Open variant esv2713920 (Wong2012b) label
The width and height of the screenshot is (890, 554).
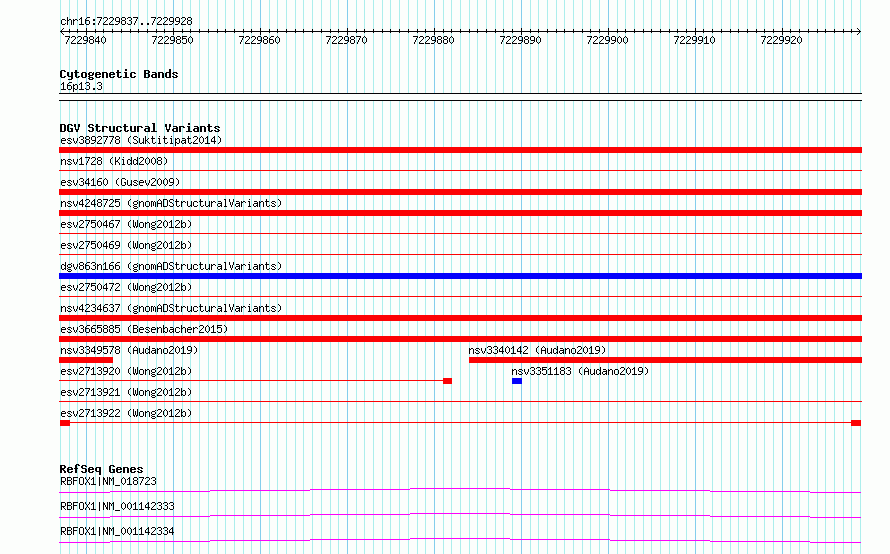126,371
